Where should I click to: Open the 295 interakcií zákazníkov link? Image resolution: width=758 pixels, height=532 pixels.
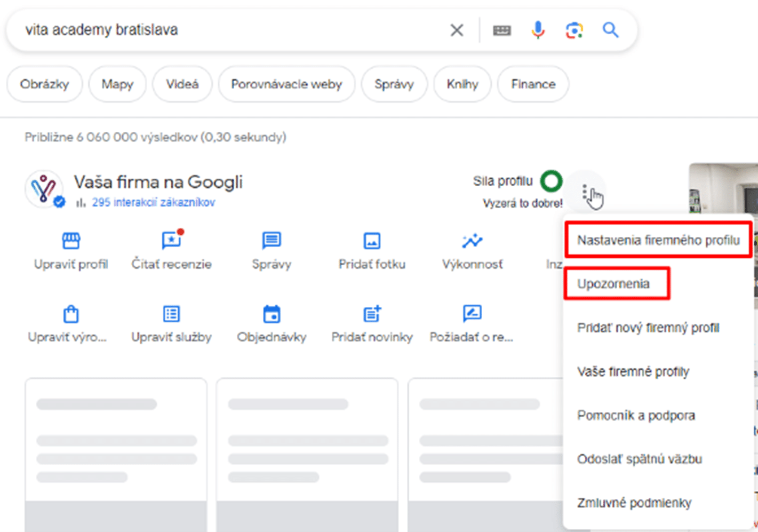pos(154,203)
